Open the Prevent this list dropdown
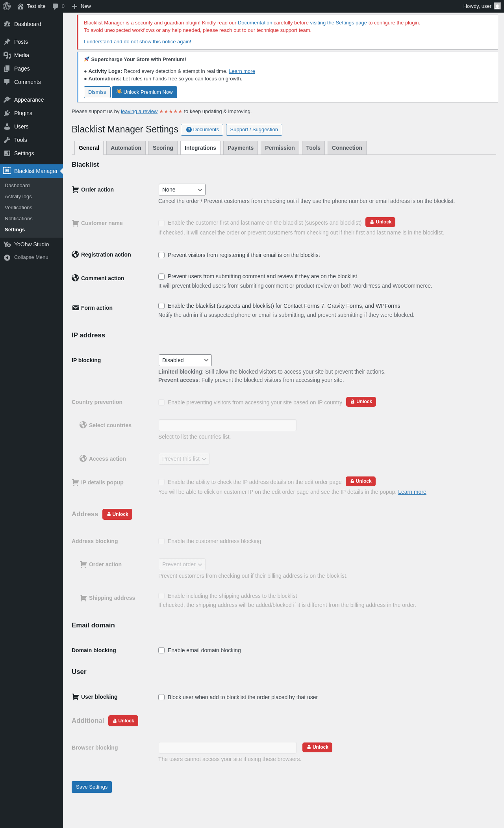The height and width of the screenshot is (828, 504). pos(184,459)
